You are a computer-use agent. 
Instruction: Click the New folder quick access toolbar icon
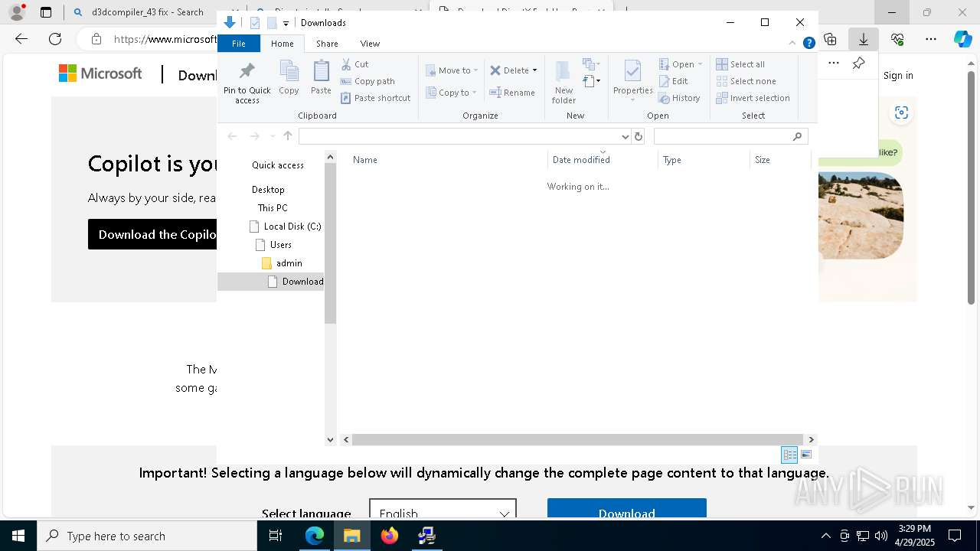tap(272, 23)
